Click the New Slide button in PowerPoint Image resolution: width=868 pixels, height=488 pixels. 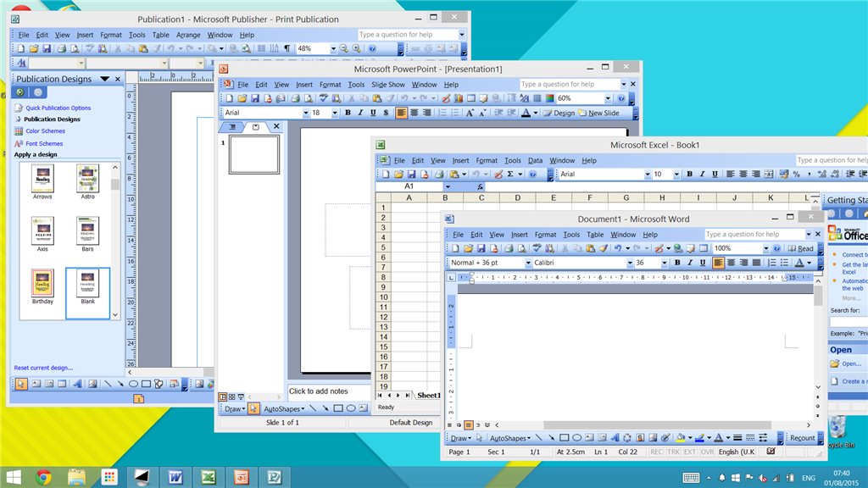pos(598,113)
